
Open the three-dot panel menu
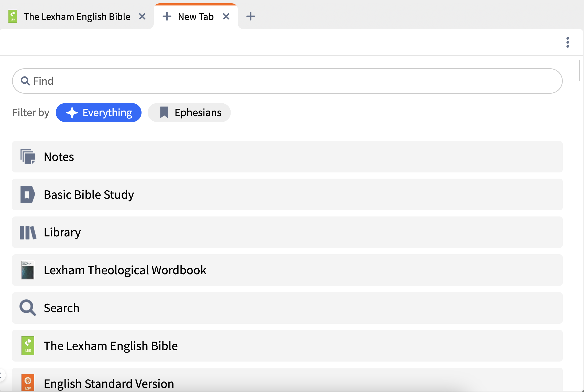(568, 42)
